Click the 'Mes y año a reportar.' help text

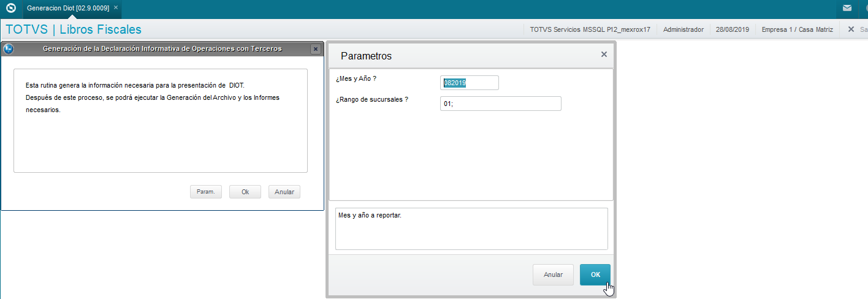click(x=370, y=216)
